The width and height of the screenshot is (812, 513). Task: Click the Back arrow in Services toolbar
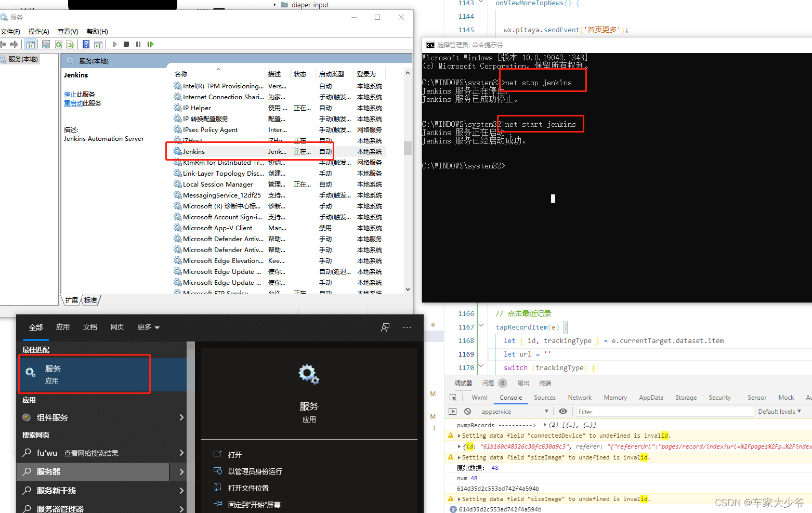(x=3, y=44)
